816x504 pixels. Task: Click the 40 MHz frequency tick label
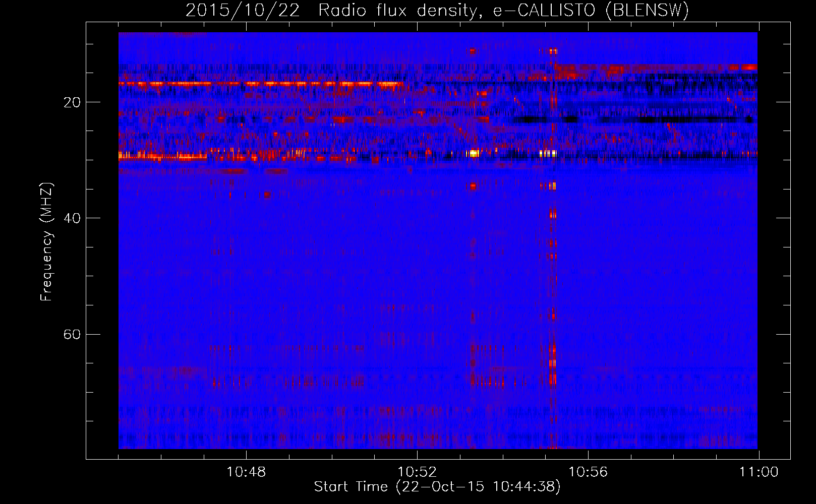(x=72, y=218)
